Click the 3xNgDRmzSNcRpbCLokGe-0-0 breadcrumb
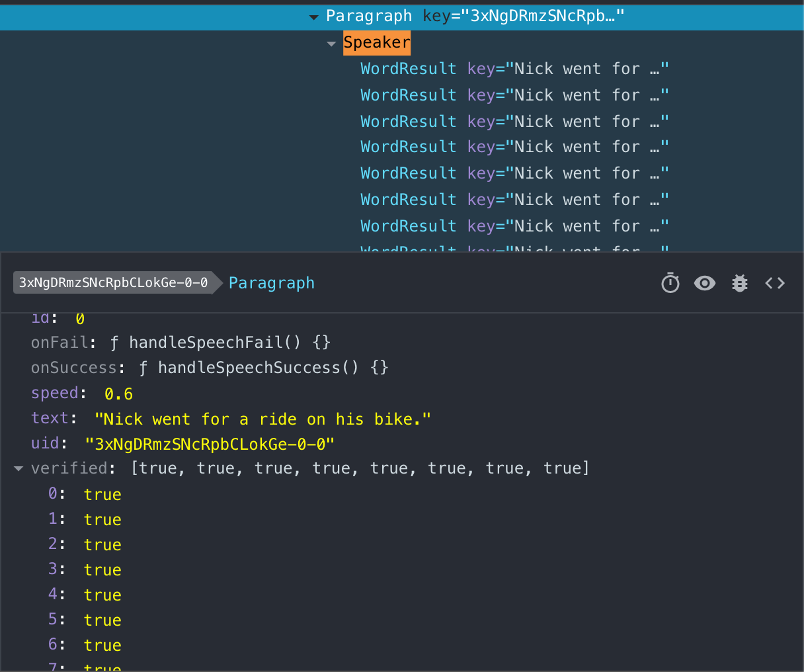804x672 pixels. pyautogui.click(x=112, y=282)
